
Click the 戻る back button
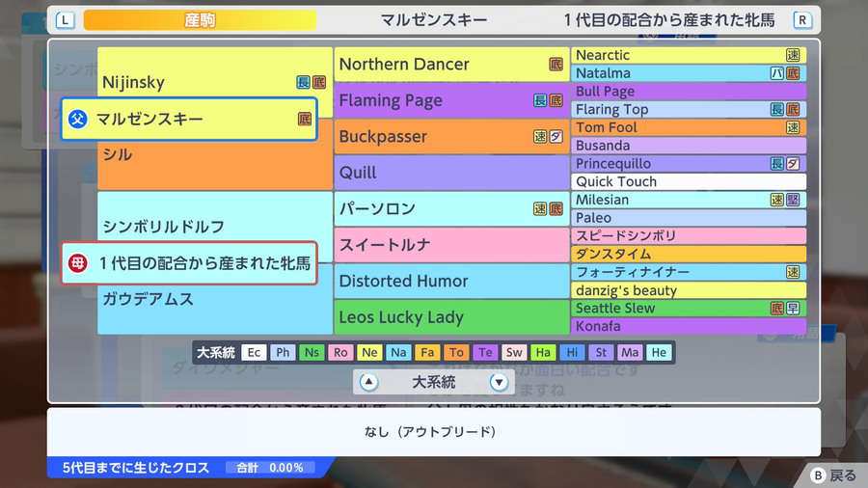833,474
